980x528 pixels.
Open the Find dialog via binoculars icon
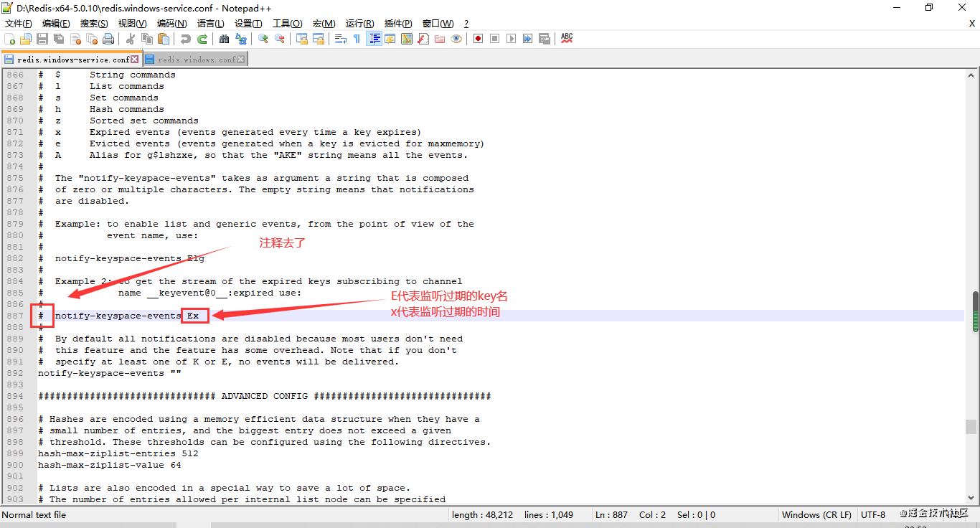click(225, 38)
